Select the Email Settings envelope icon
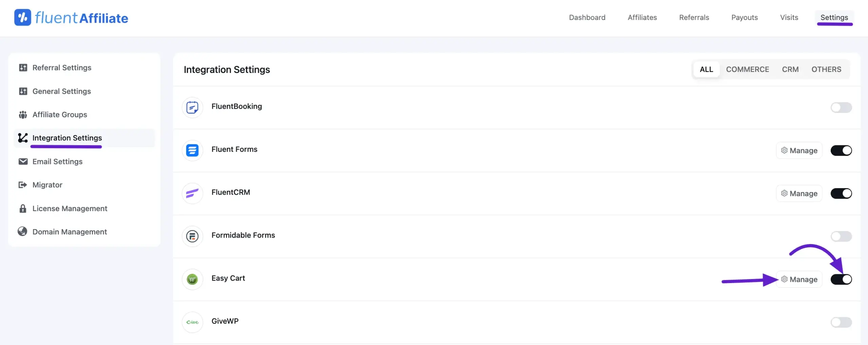 tap(23, 161)
